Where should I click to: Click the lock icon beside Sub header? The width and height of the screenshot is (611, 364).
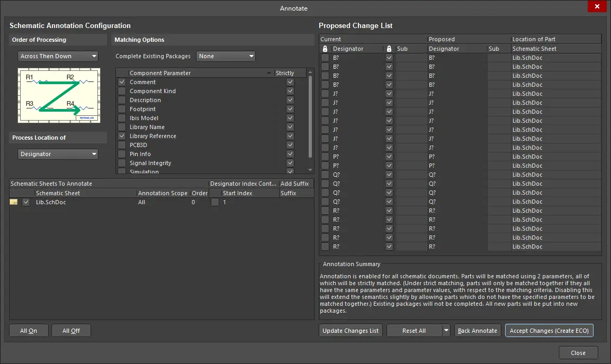pos(389,49)
